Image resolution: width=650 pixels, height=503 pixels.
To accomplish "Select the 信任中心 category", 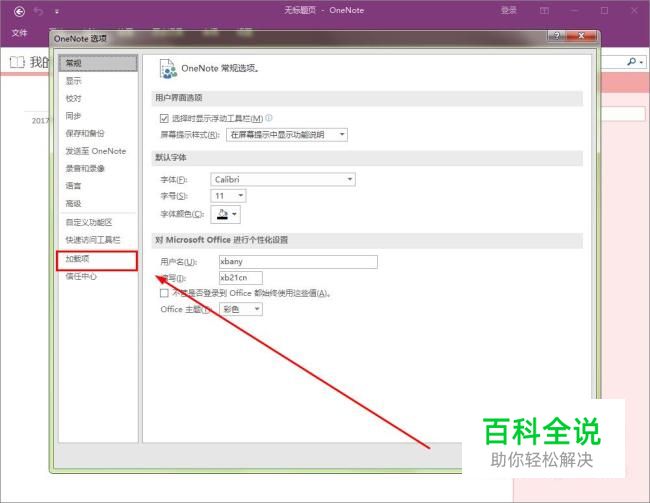I will [98, 276].
